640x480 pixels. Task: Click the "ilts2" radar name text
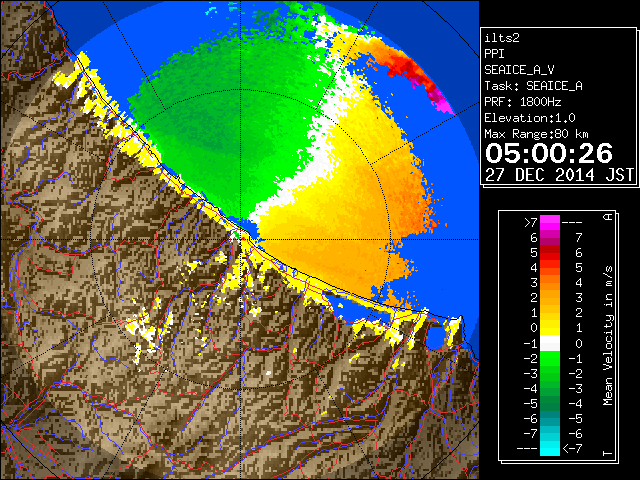point(502,38)
